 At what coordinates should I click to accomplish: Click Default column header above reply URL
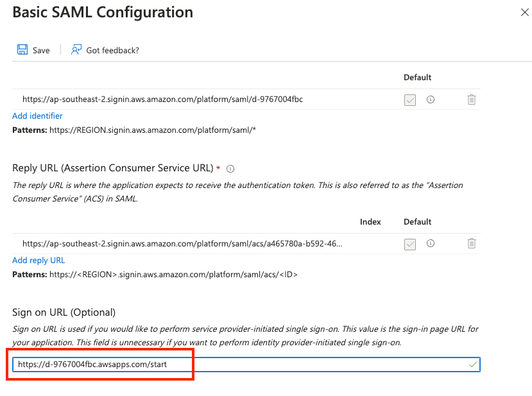click(x=417, y=222)
